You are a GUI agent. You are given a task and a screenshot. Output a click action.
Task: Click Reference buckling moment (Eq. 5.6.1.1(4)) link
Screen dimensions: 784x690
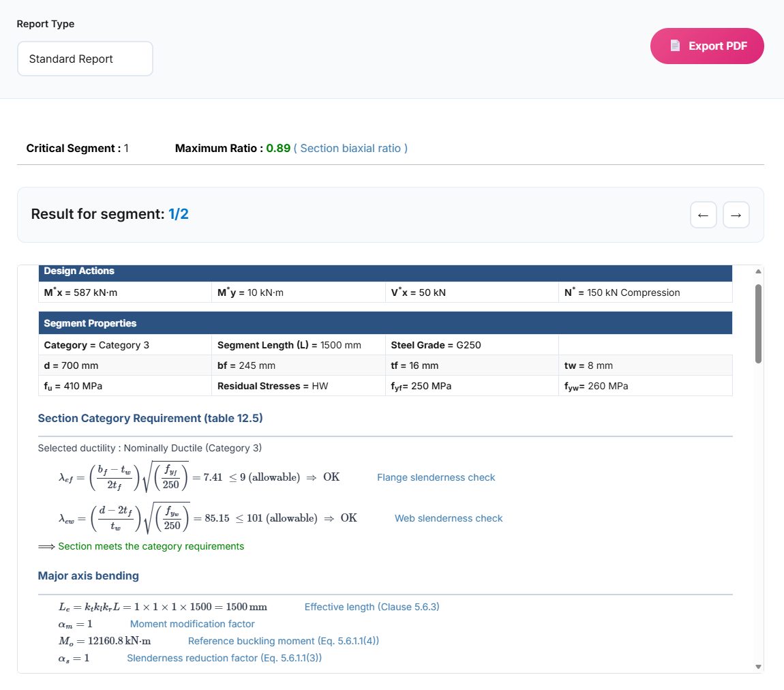[283, 641]
